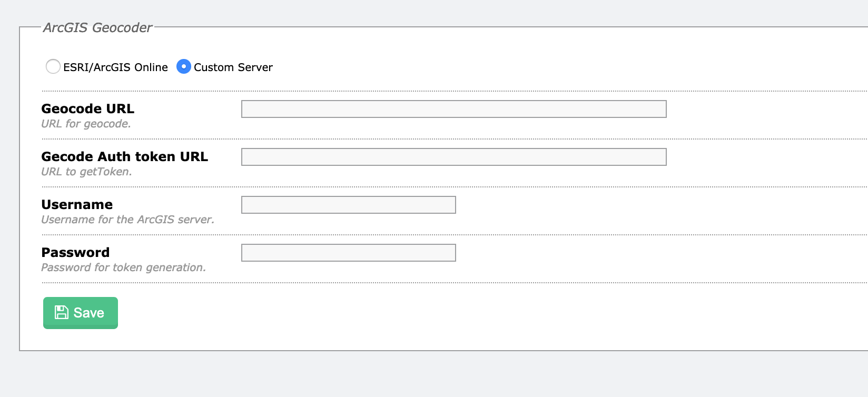Select the ESRI/ArcGIS Online radio button
868x397 pixels.
(53, 66)
